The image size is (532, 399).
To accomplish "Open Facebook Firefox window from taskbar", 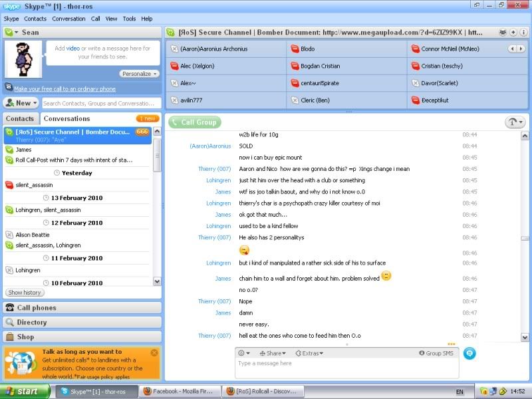I will (180, 392).
